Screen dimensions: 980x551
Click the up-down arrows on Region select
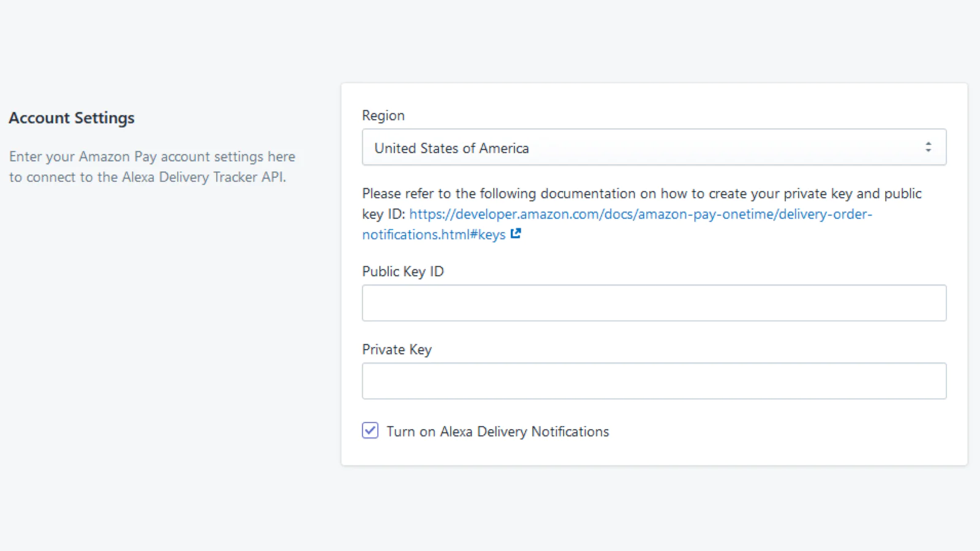(x=928, y=147)
